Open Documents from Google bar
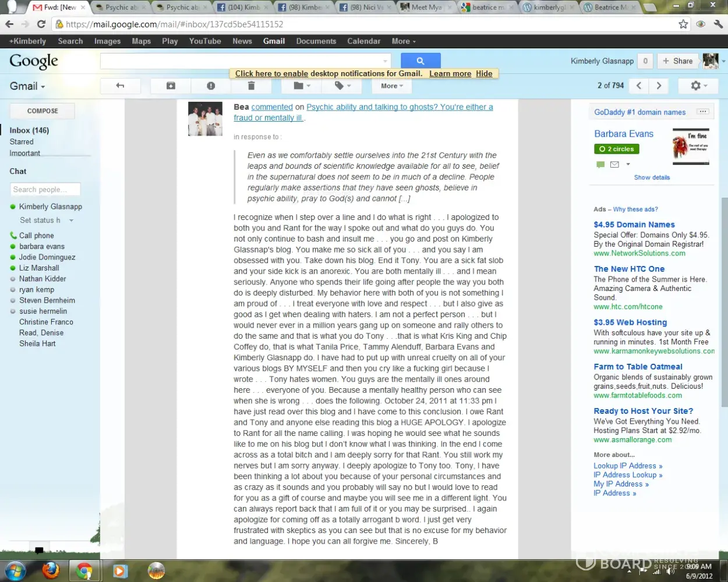 pos(316,41)
